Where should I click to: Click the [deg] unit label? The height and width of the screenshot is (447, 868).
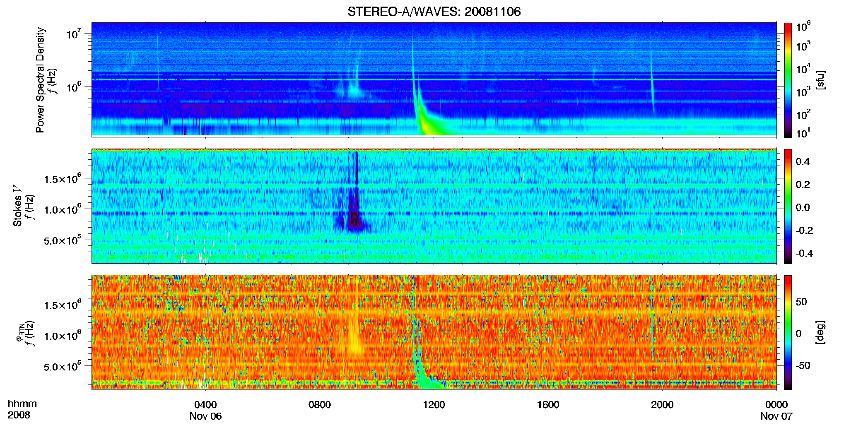pyautogui.click(x=820, y=332)
